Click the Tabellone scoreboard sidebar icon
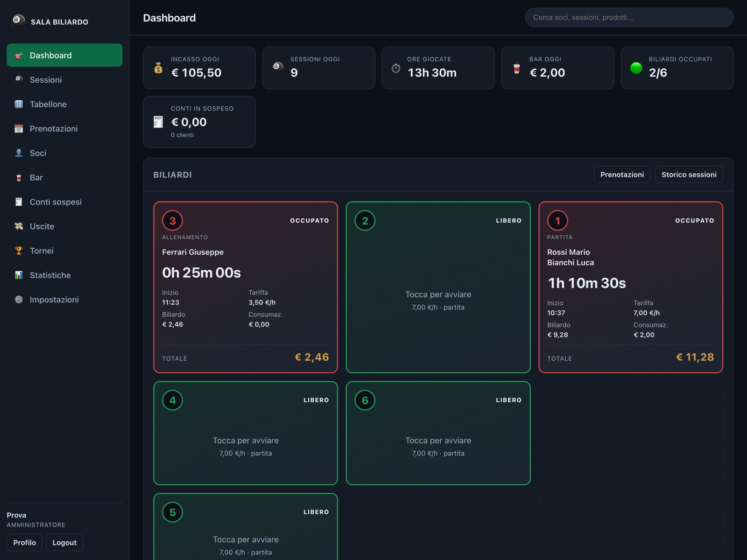Screen dimensions: 747x560 click(x=19, y=104)
